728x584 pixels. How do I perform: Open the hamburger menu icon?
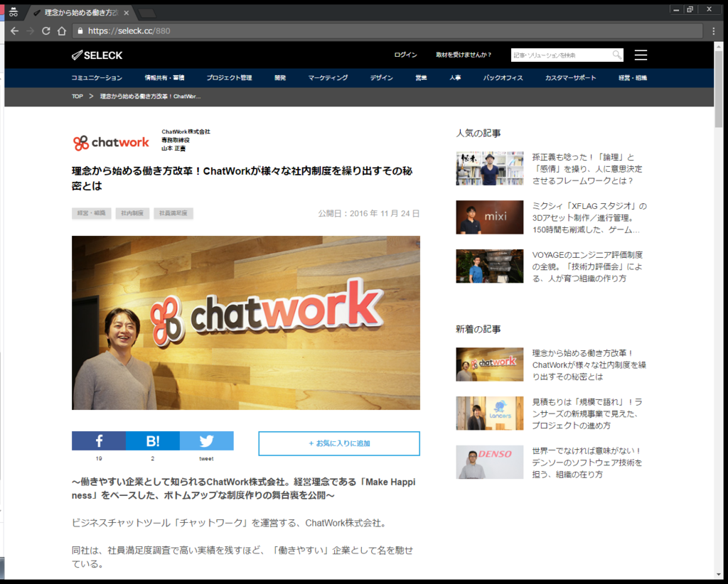641,55
